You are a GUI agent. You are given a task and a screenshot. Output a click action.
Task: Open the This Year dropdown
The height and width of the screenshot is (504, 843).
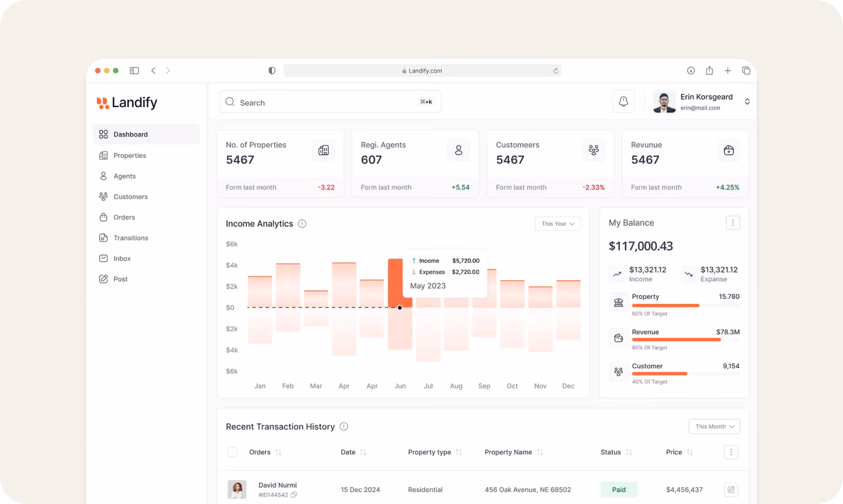tap(557, 224)
